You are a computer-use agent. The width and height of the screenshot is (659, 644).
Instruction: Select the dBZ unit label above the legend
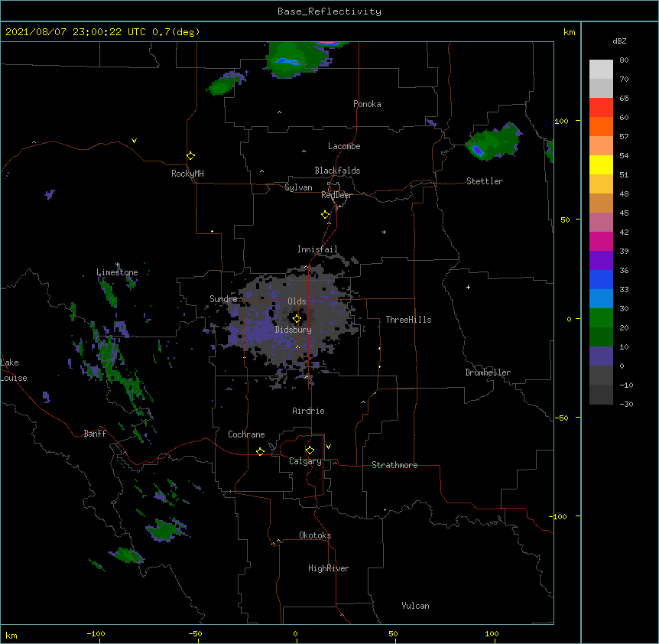619,41
